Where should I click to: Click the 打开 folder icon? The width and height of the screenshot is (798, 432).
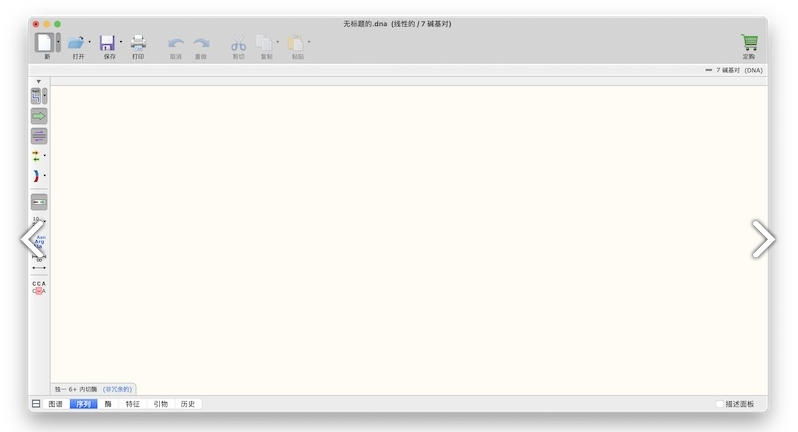(x=76, y=43)
